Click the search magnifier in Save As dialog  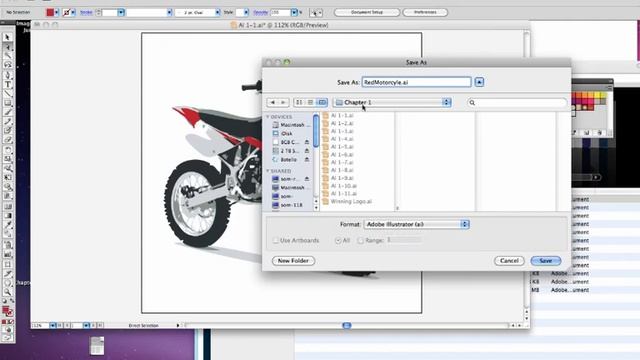click(x=472, y=102)
